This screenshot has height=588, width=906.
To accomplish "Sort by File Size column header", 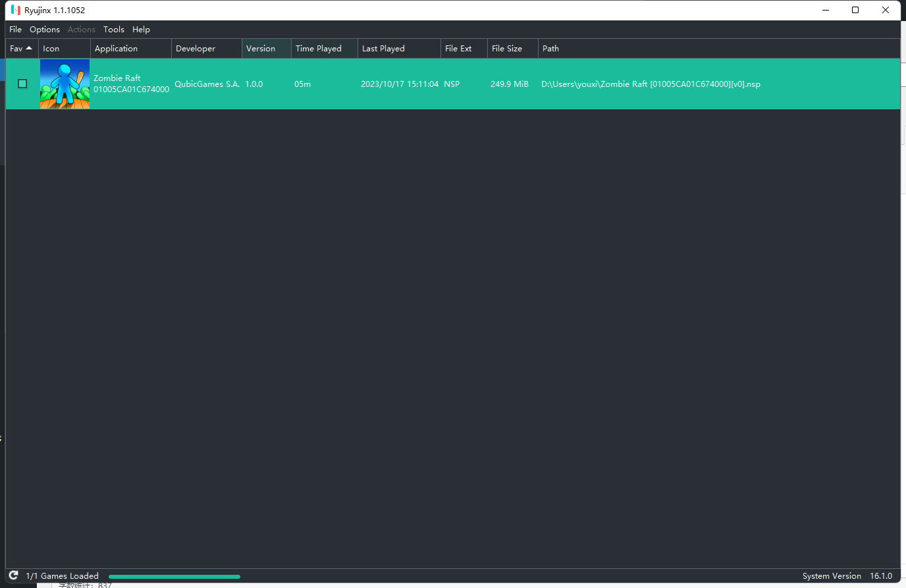I will 513,49.
